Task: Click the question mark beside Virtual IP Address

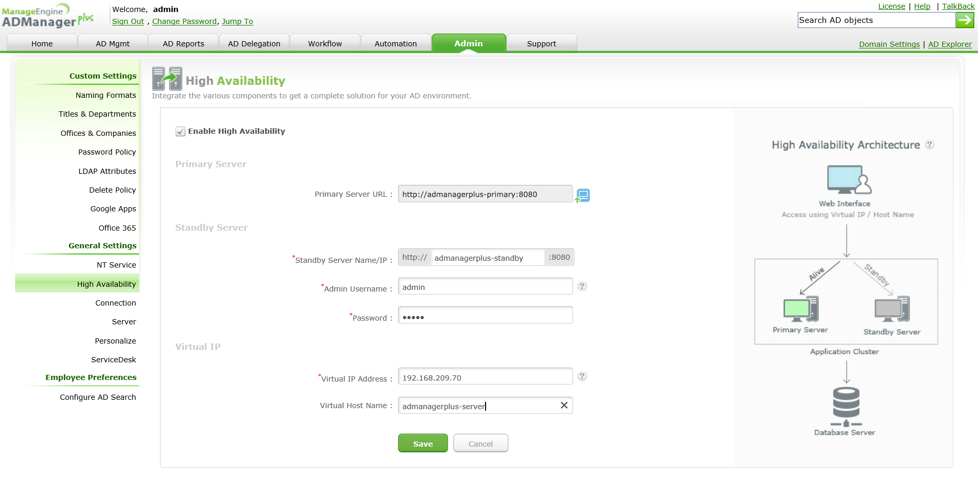Action: click(582, 376)
